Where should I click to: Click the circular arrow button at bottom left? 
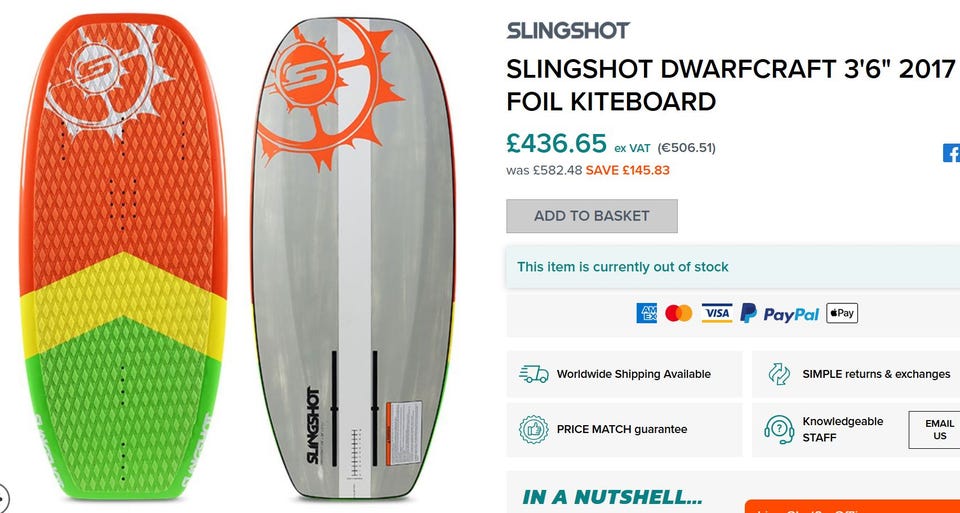(3, 497)
